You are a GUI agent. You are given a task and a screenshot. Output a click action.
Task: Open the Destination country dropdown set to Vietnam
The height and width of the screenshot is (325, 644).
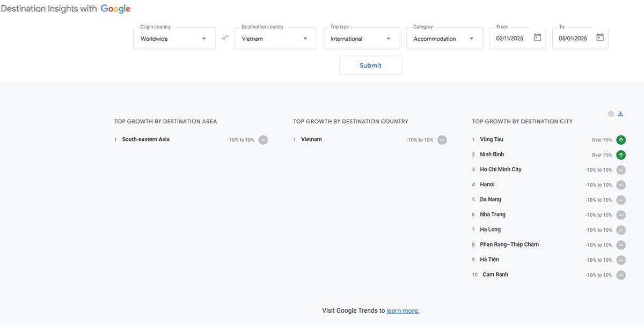pos(276,39)
